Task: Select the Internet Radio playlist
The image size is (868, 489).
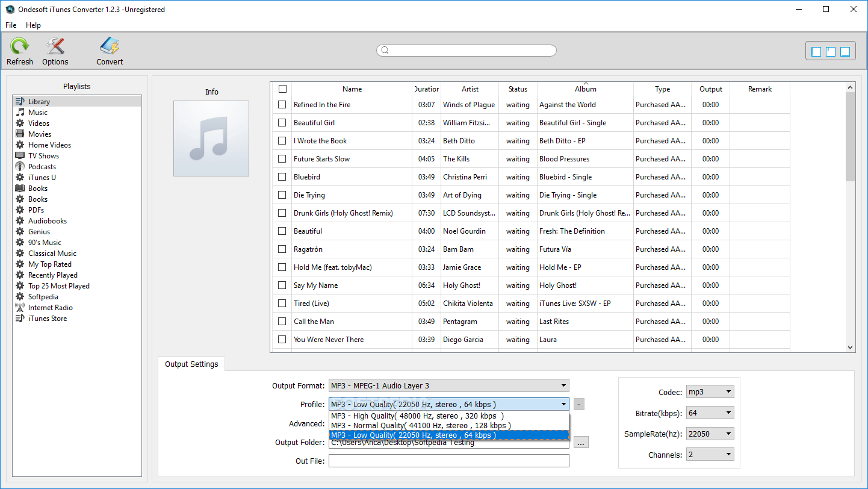Action: [x=77, y=308]
